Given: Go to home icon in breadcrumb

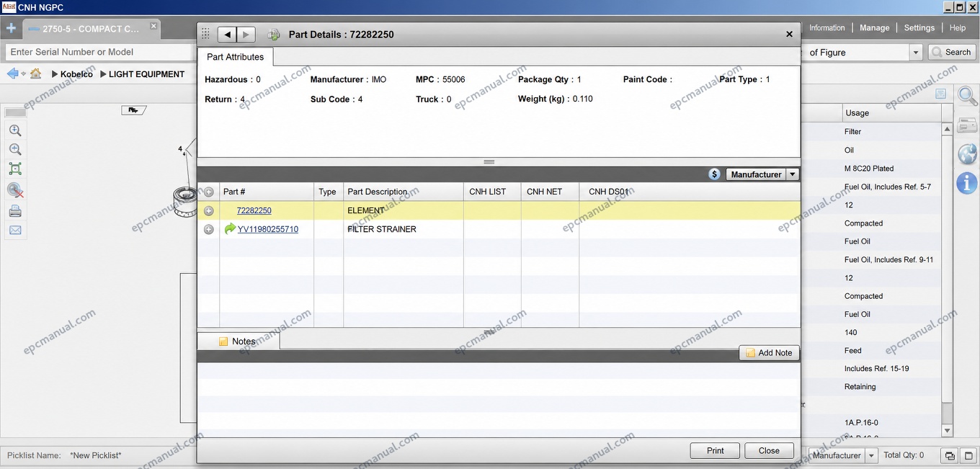Looking at the screenshot, I should tap(35, 73).
